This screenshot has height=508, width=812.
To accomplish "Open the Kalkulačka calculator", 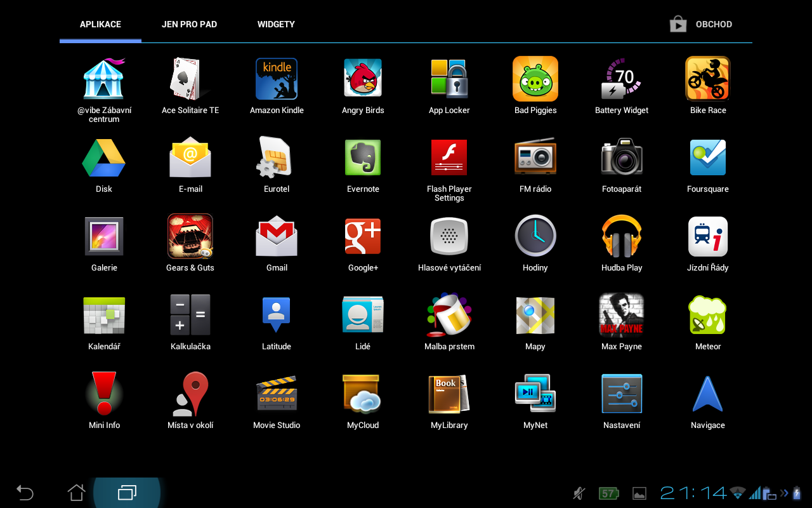I will [x=190, y=316].
